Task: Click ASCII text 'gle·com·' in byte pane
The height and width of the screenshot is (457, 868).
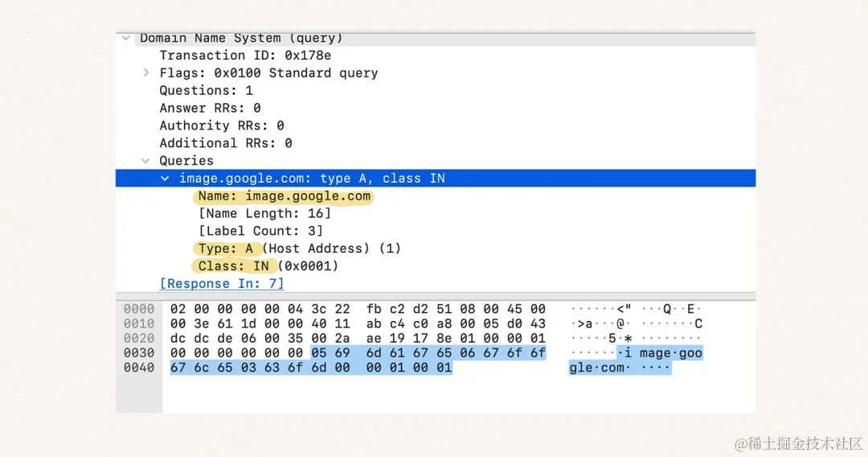Action: (x=600, y=368)
